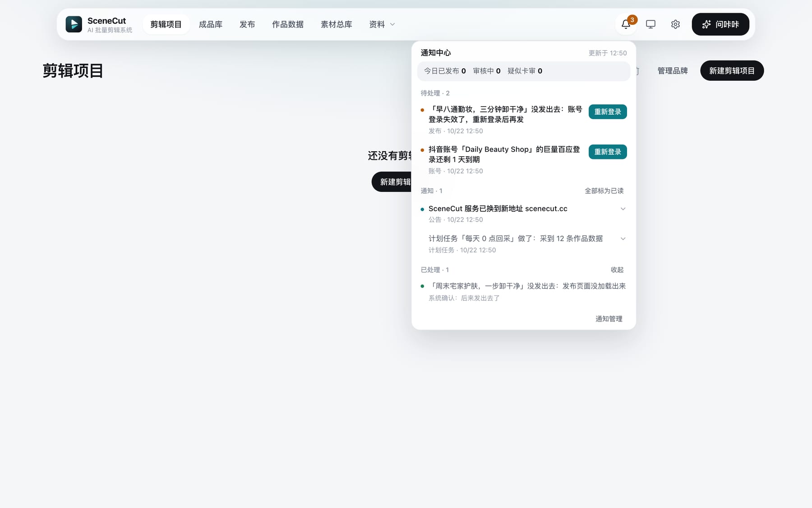Go to 成品库 tab

coord(211,24)
